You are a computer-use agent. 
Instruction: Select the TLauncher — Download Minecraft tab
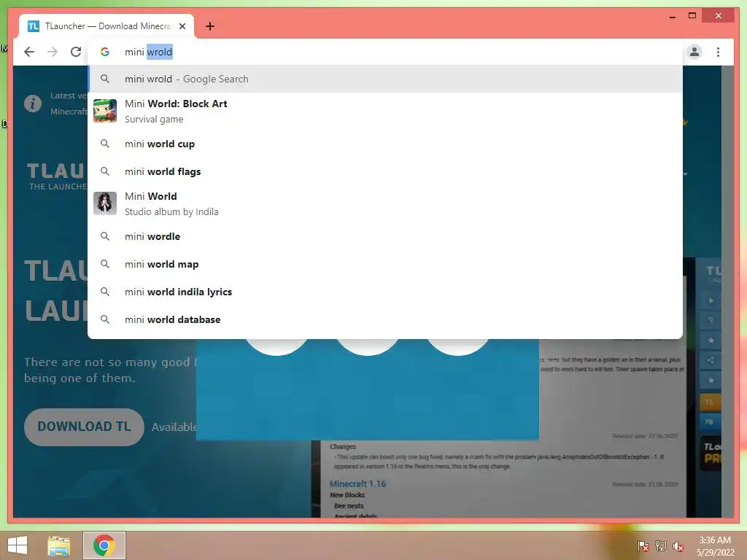click(x=107, y=26)
